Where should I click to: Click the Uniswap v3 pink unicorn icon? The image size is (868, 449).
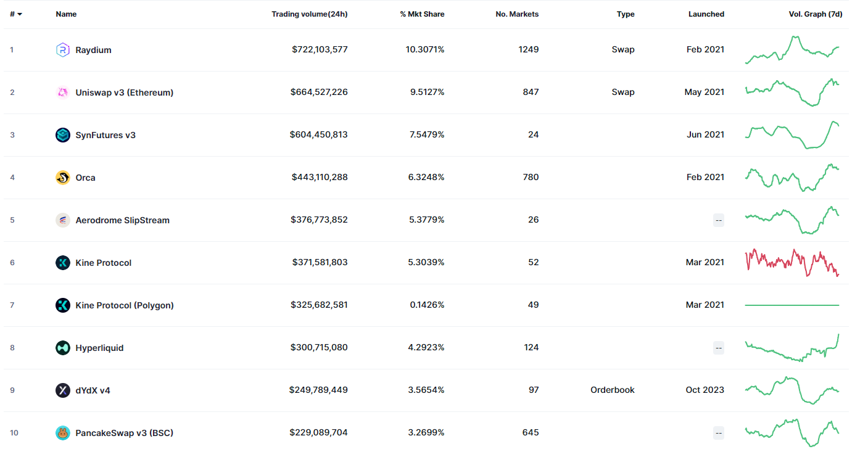63,93
